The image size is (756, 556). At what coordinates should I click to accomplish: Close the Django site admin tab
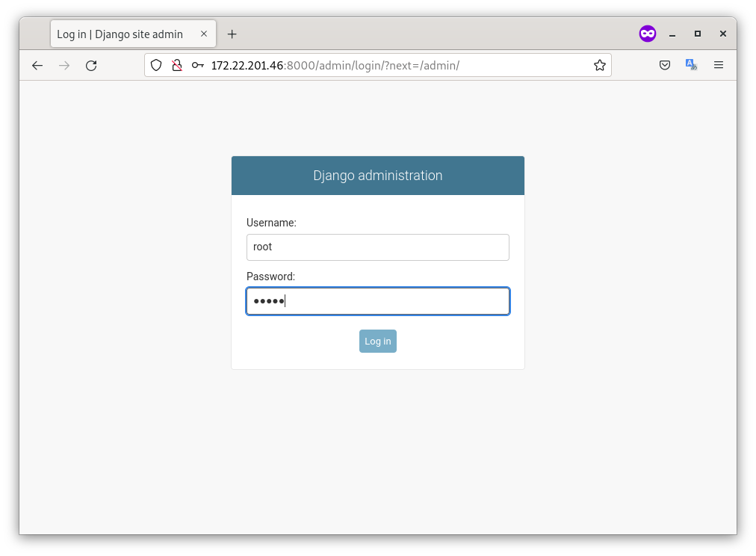pyautogui.click(x=204, y=34)
